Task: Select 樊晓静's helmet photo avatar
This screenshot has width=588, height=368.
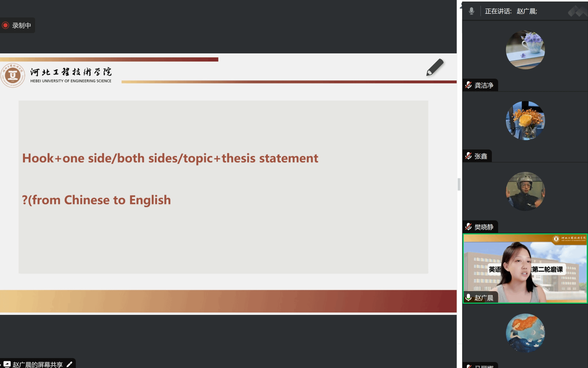Action: point(525,191)
